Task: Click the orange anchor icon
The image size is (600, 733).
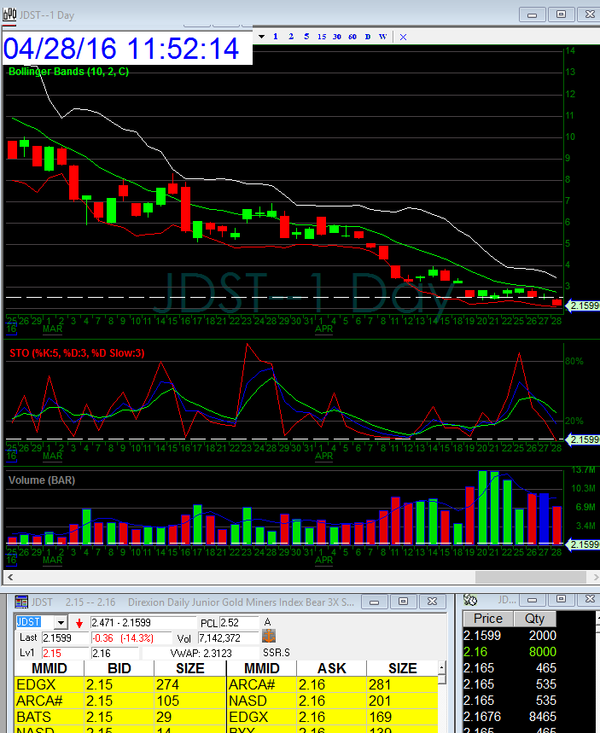Action: pyautogui.click(x=269, y=636)
